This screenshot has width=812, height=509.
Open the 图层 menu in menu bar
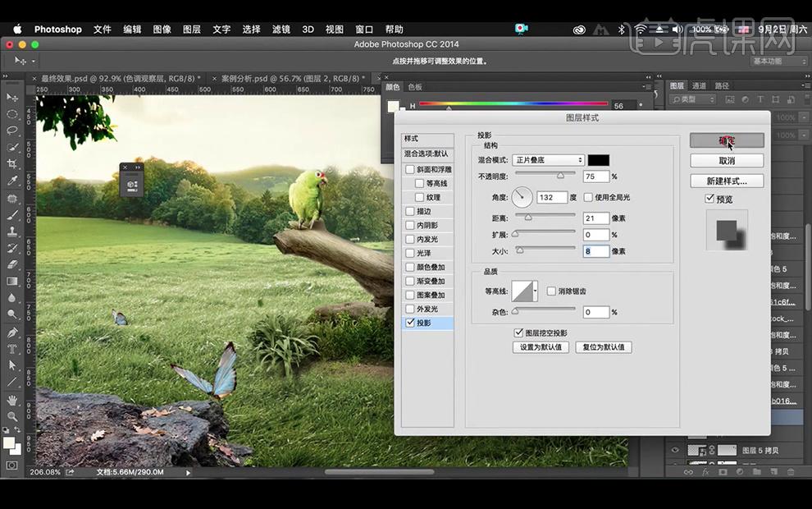click(192, 30)
